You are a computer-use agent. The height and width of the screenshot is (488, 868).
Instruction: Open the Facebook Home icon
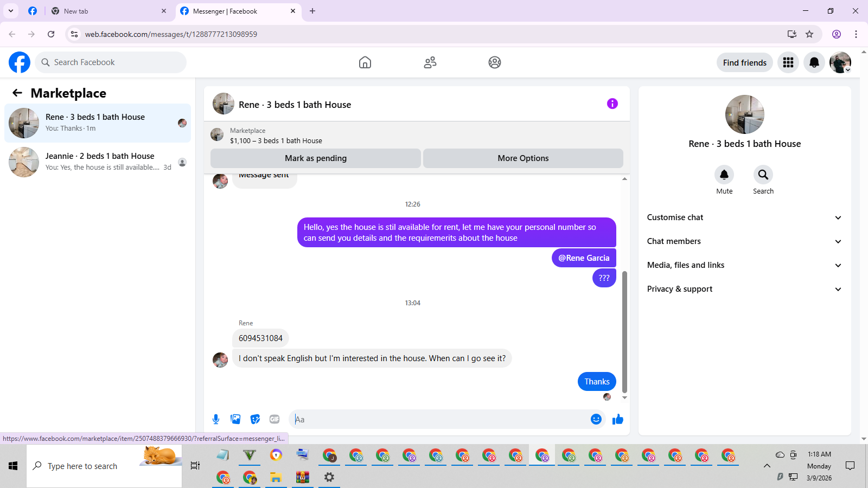[365, 62]
